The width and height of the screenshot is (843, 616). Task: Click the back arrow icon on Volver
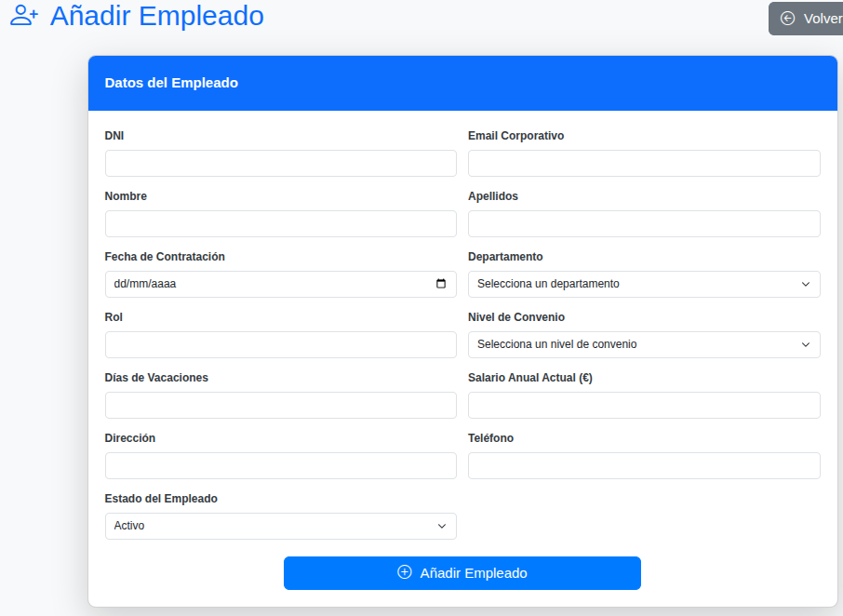tap(788, 19)
